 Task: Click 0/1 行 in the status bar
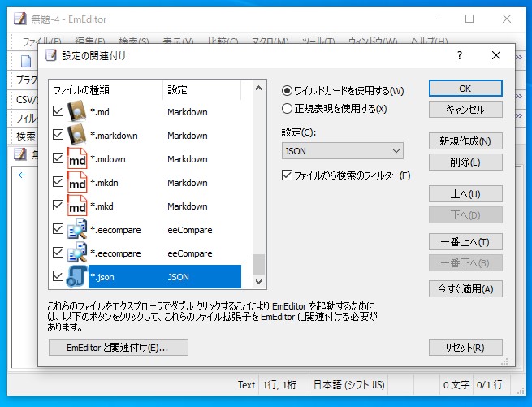pos(489,384)
